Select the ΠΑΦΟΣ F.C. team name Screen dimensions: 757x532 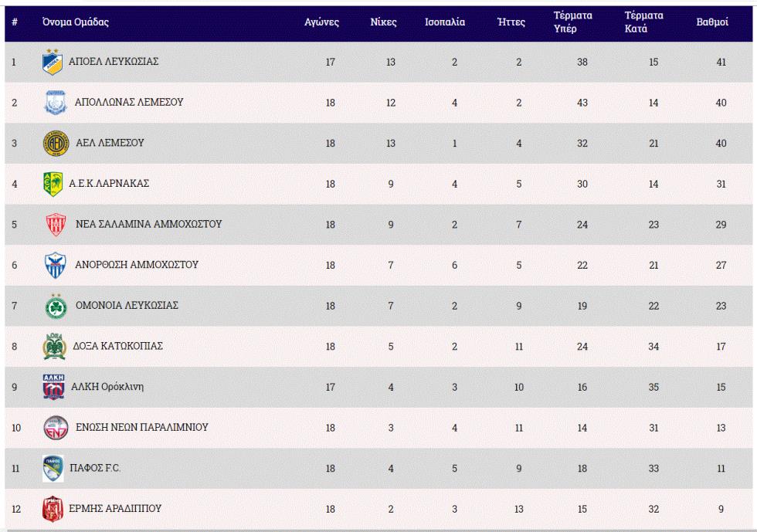click(x=96, y=469)
